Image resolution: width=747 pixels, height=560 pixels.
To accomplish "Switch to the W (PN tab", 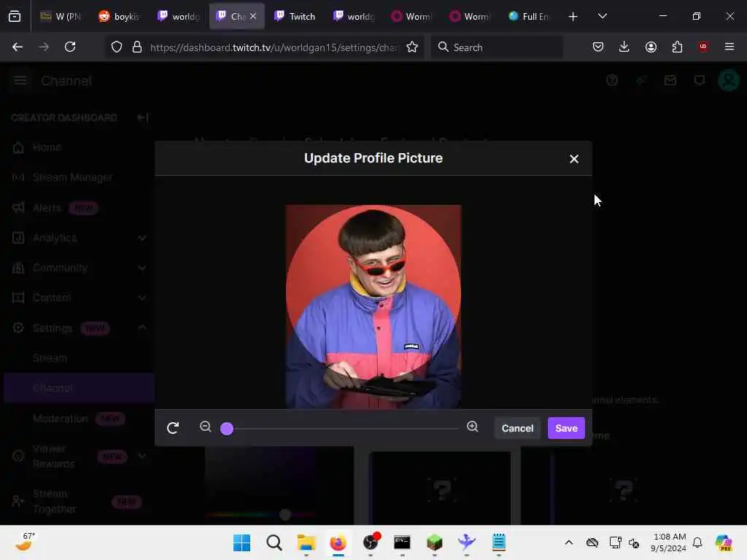I will tap(61, 16).
